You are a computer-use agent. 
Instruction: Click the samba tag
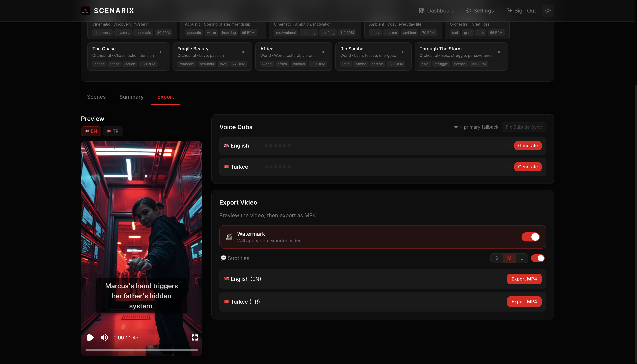[361, 64]
